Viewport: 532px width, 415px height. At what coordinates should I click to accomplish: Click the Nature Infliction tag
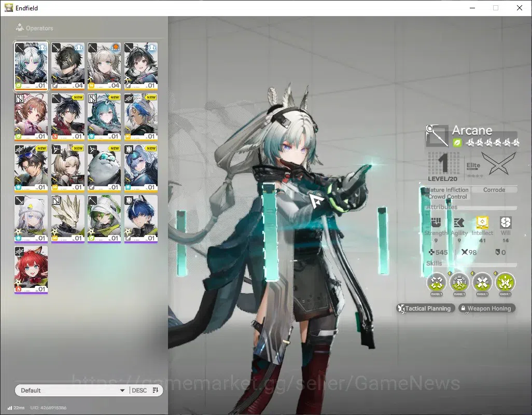tap(447, 190)
